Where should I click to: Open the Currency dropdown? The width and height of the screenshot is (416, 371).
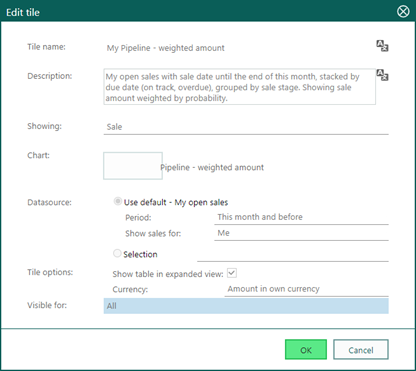pyautogui.click(x=306, y=289)
